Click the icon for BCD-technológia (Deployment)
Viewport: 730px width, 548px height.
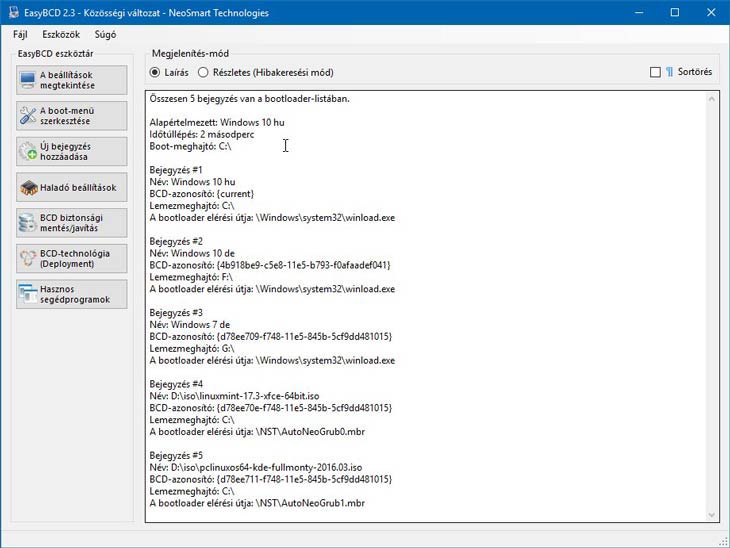click(28, 258)
